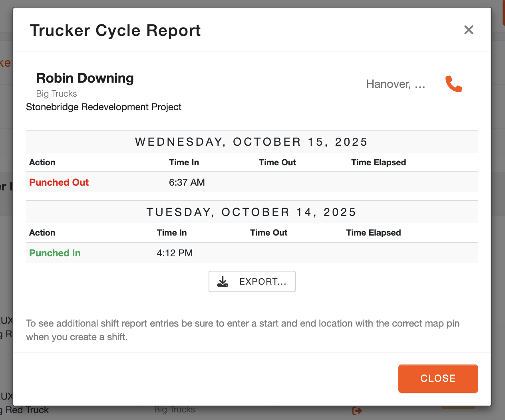Screen dimensions: 505x420
Task: Click Time Elapsed column header under Wednesday
Action: click(378, 162)
